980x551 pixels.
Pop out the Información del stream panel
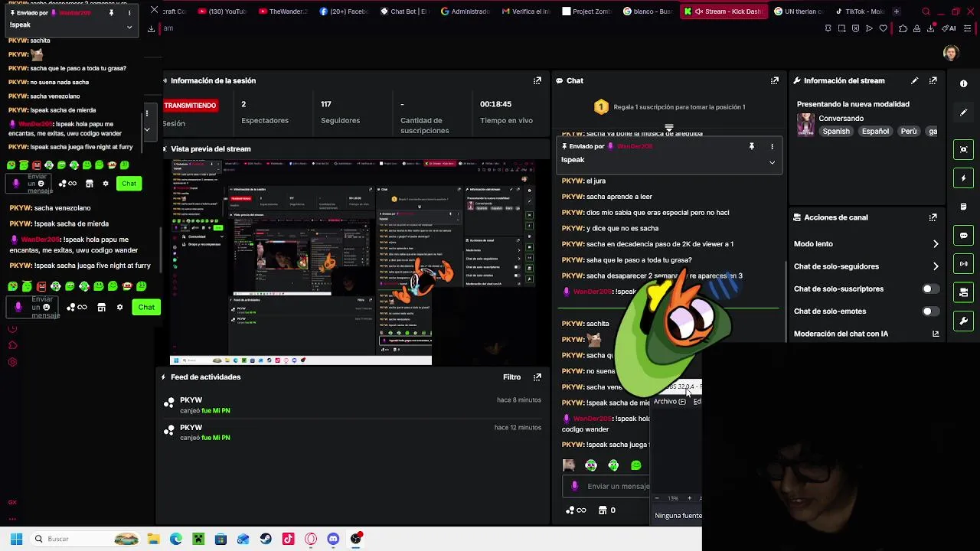point(933,80)
